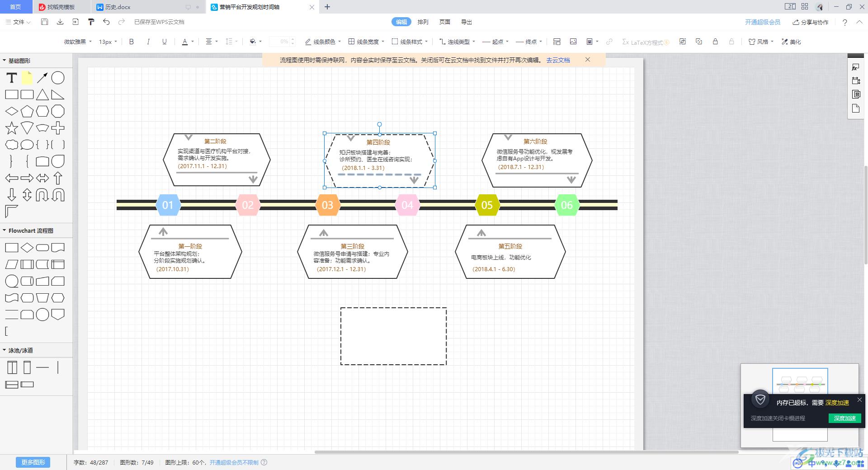
Task: Open the text alignment dropdown
Action: [x=212, y=42]
